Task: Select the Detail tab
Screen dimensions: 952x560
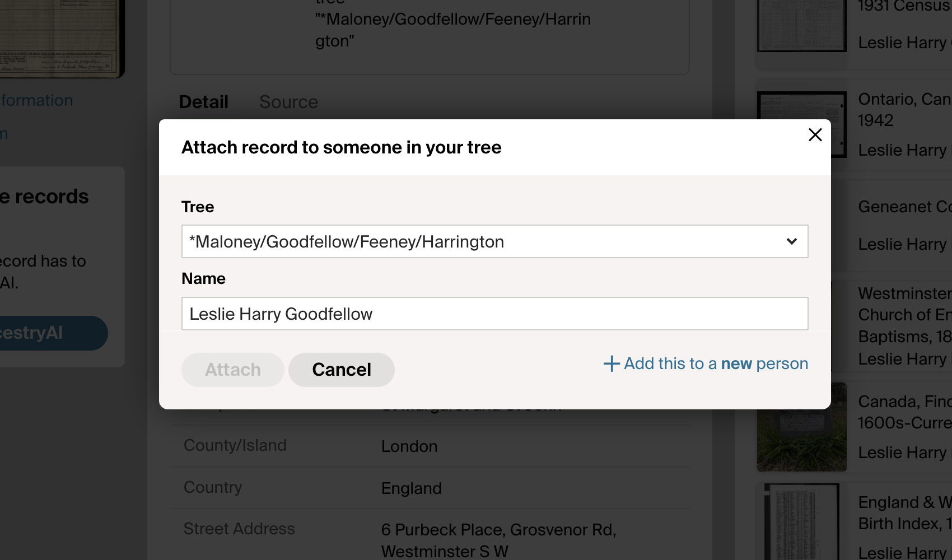Action: click(x=203, y=102)
